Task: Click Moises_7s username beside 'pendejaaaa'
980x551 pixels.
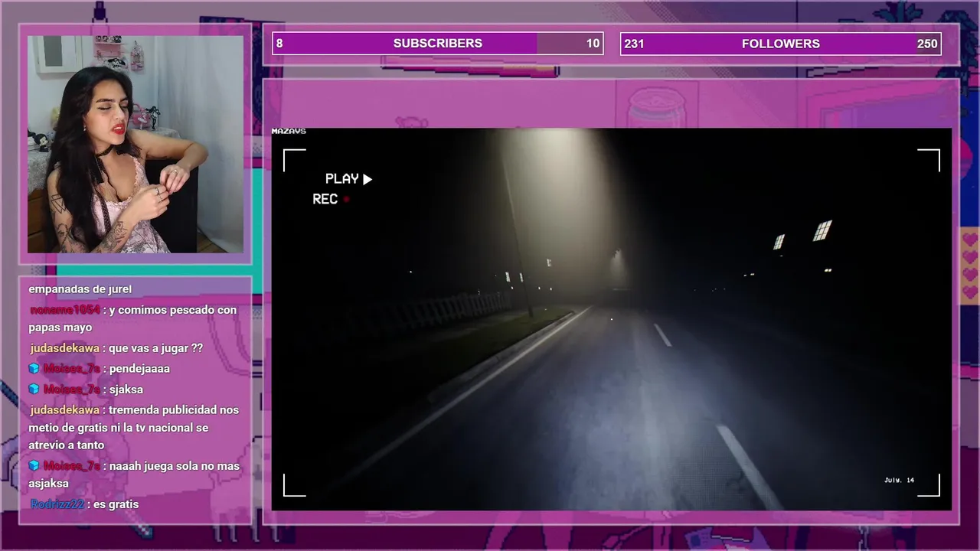Action: (x=72, y=368)
